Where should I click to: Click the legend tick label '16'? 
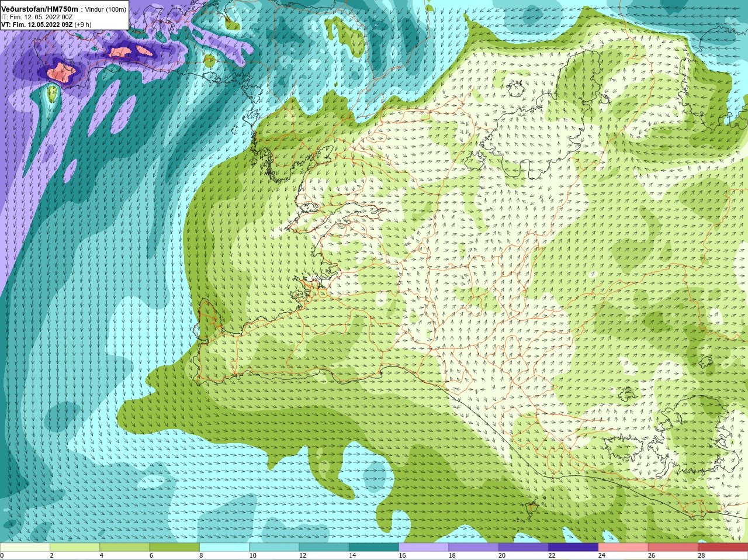point(403,555)
